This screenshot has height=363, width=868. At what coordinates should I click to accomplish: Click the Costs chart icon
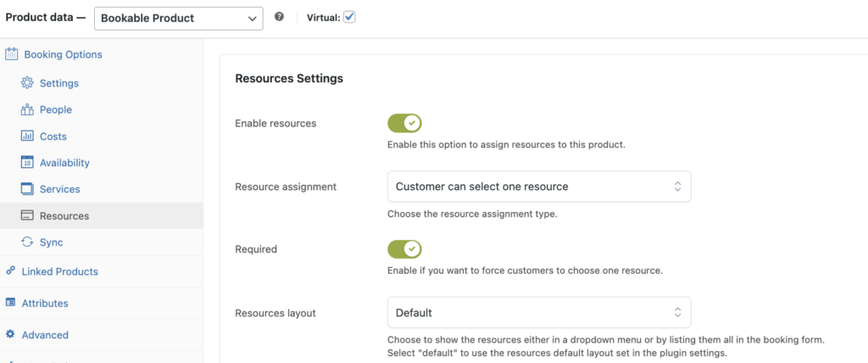(x=27, y=137)
